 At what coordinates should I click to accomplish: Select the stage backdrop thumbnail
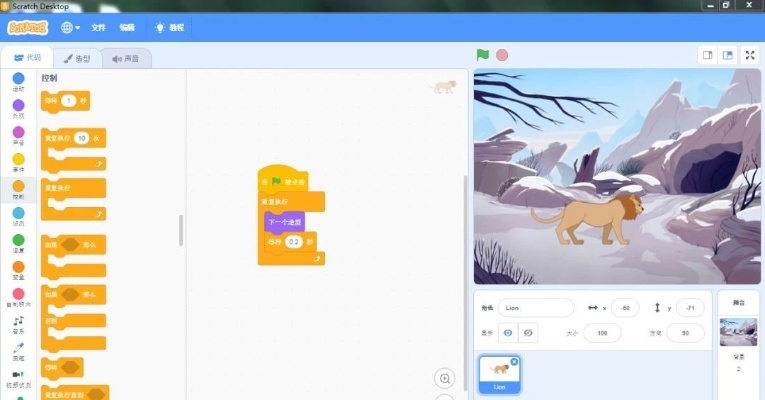[738, 332]
